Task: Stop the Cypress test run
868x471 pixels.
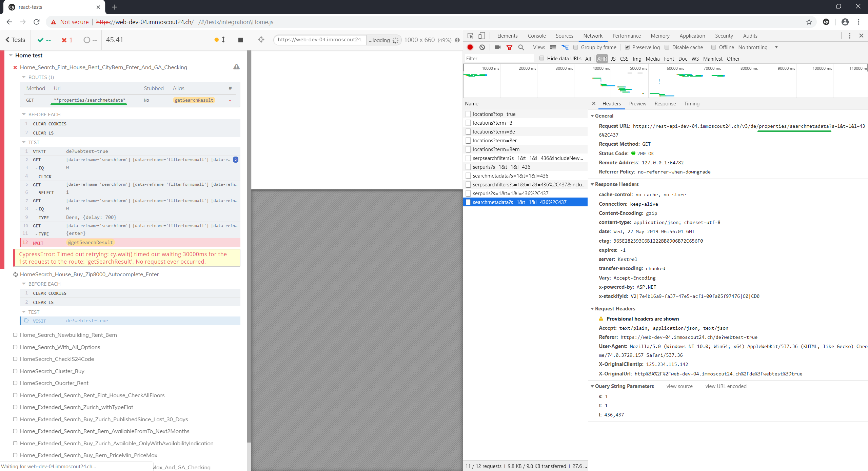Action: pos(240,40)
